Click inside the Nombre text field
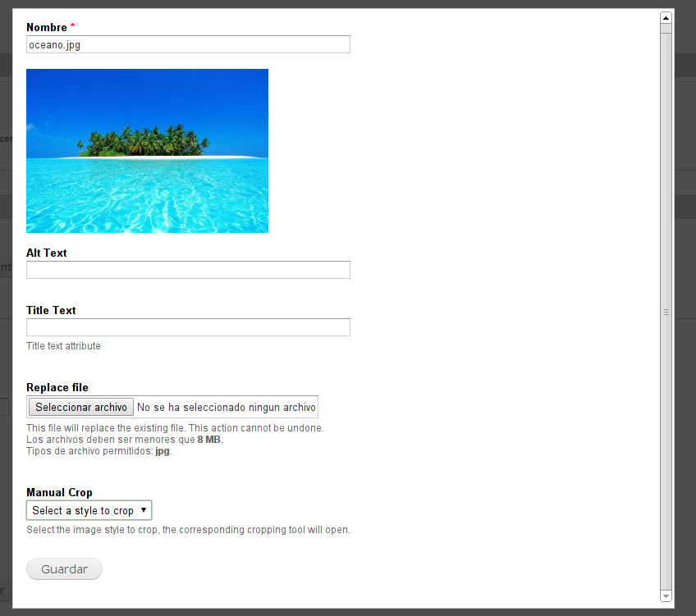The height and width of the screenshot is (616, 696). coord(187,44)
